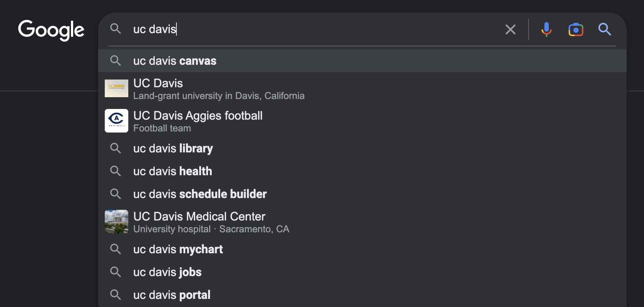Choose the 'UC Davis' land-grant university suggestion
This screenshot has height=307, width=644.
click(362, 89)
